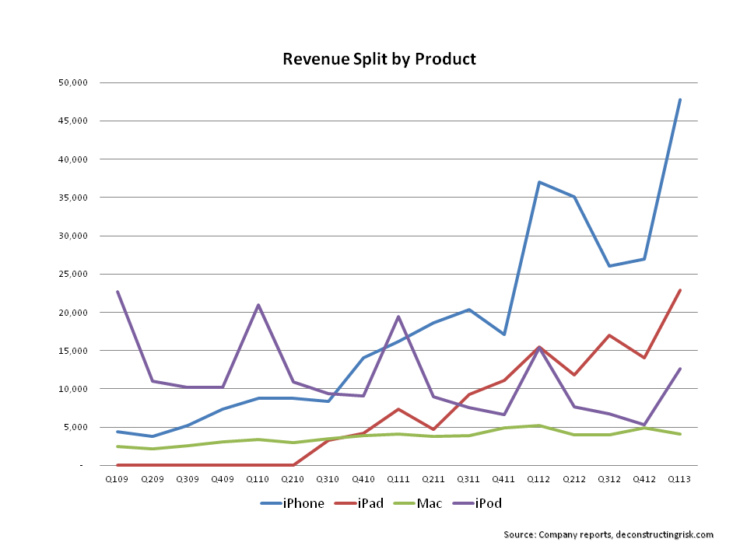
Task: Open the deconstructingrisk.com source text
Action: click(x=664, y=534)
